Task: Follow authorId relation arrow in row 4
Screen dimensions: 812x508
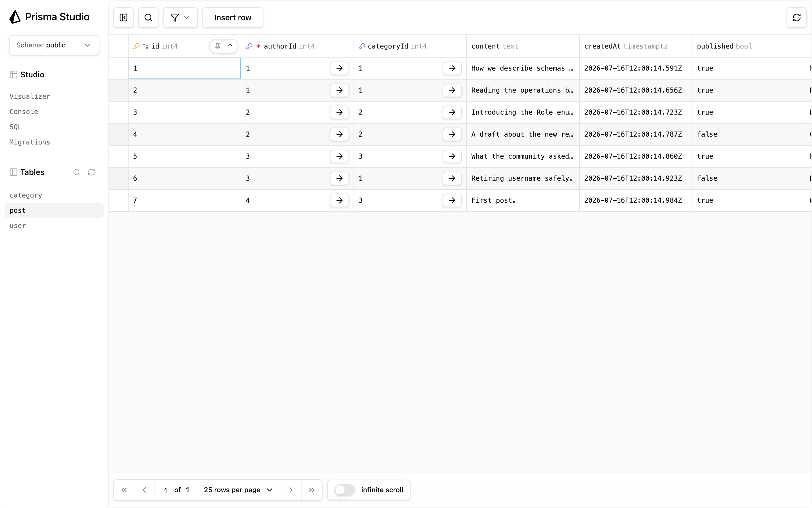Action: [339, 134]
